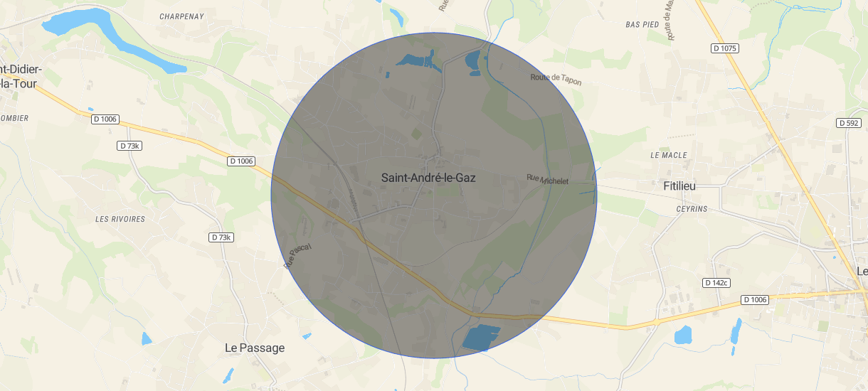Select the Fitilieu place label
This screenshot has width=868, height=391.
coord(679,186)
